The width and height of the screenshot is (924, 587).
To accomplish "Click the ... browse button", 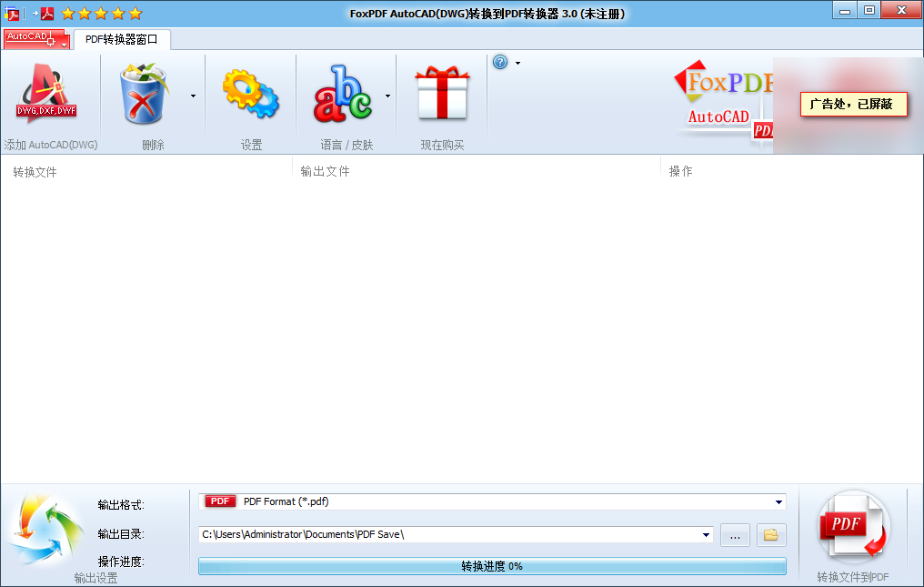I will (x=735, y=535).
